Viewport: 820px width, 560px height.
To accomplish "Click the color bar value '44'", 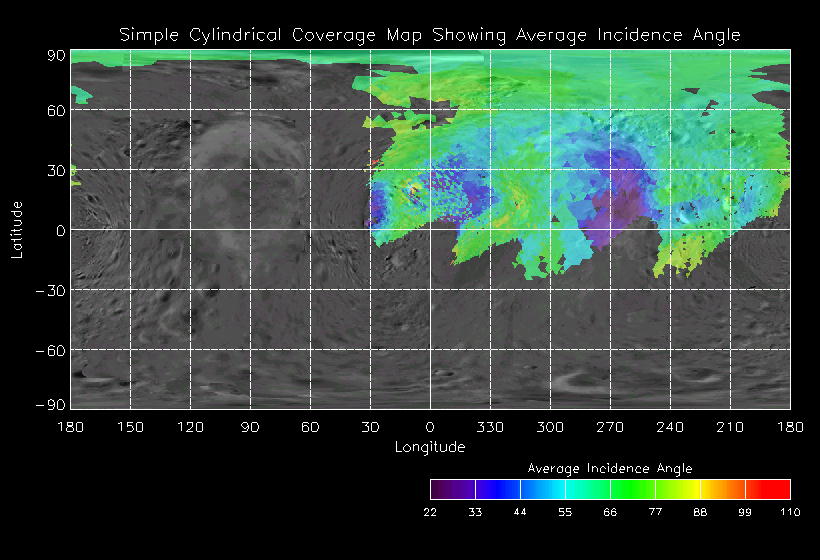I will coord(520,512).
